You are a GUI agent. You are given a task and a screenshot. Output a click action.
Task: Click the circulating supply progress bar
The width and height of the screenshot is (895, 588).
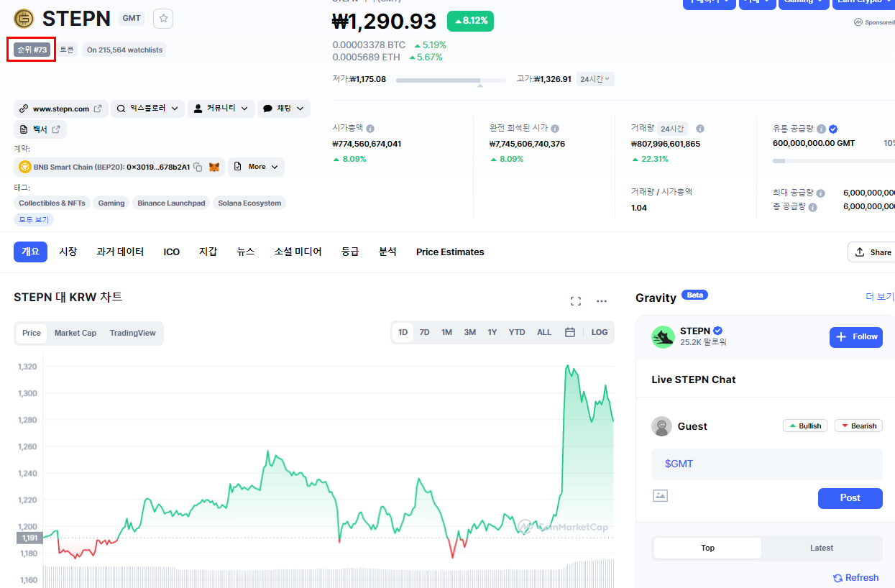point(834,160)
